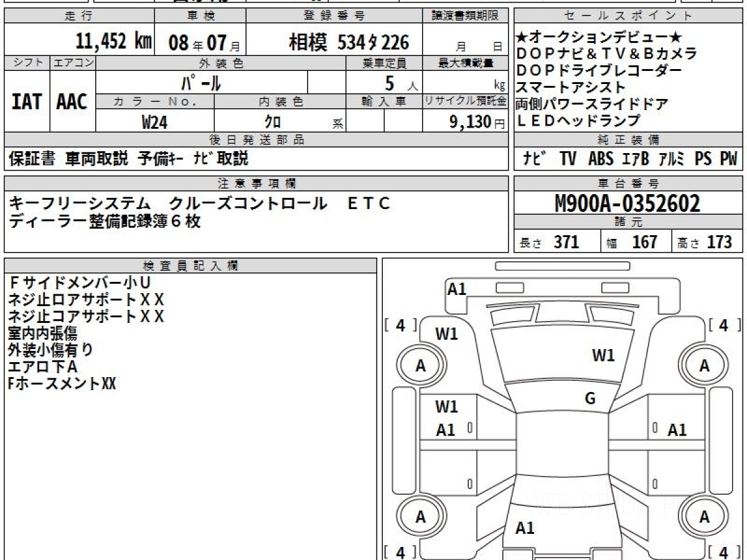
Task: Click registration number 相模 534タ226
Action: (349, 42)
